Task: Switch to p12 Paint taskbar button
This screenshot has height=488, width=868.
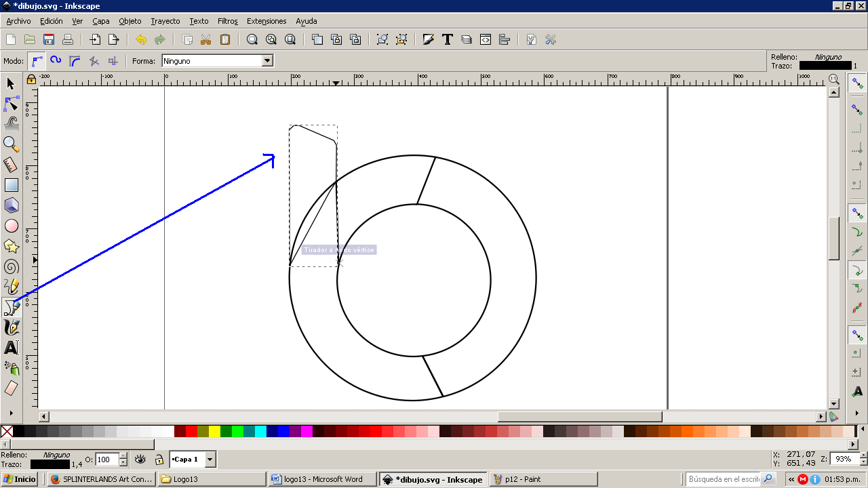Action: 542,479
